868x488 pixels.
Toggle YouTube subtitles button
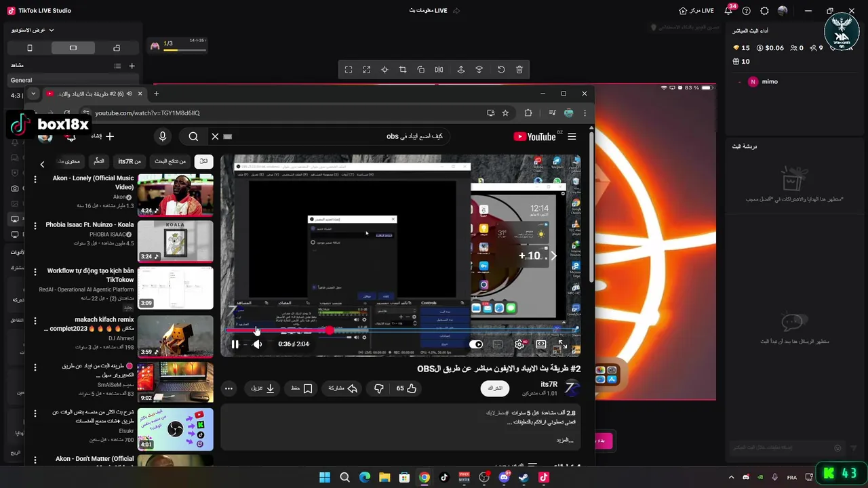click(498, 344)
